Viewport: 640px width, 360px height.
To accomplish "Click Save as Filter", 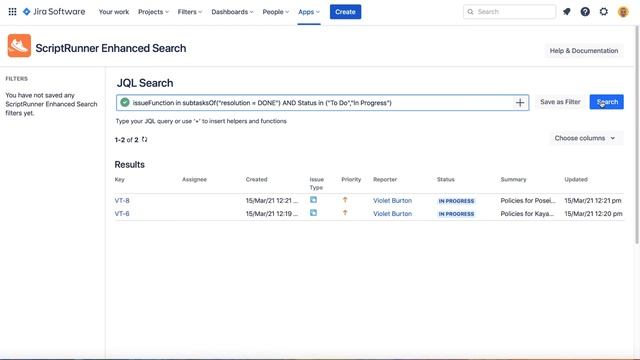I will (x=560, y=102).
